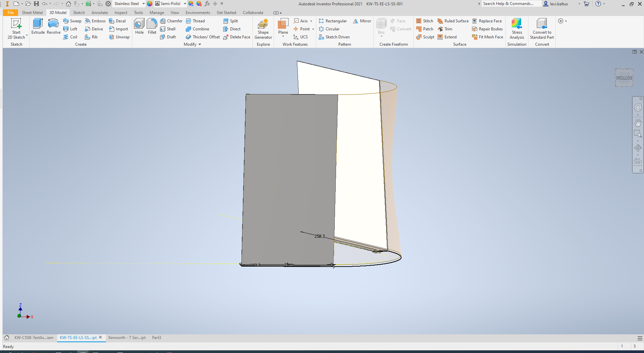Switch to the Part3 document tab
644x353 pixels.
(x=156, y=338)
